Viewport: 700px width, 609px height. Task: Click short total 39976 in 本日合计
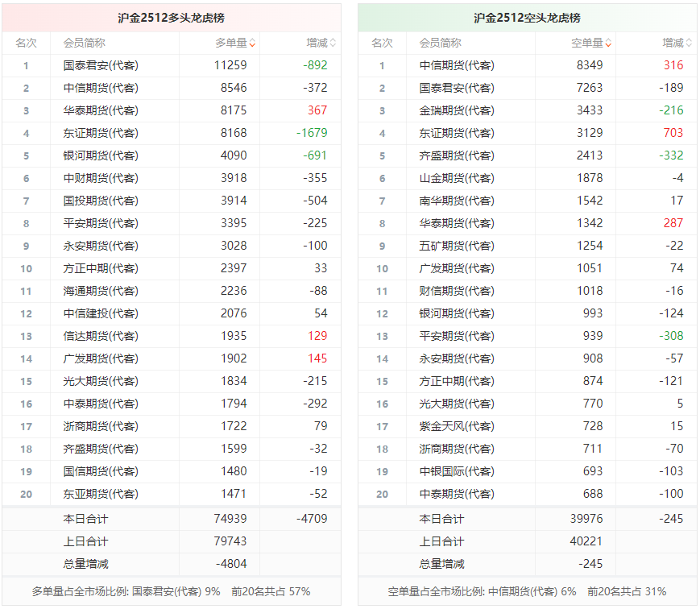tap(586, 518)
